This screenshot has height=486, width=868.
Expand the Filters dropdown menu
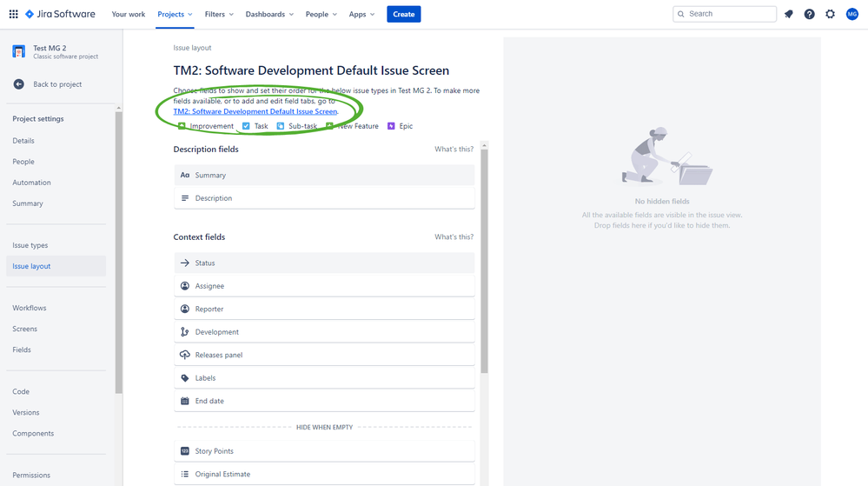[219, 15]
